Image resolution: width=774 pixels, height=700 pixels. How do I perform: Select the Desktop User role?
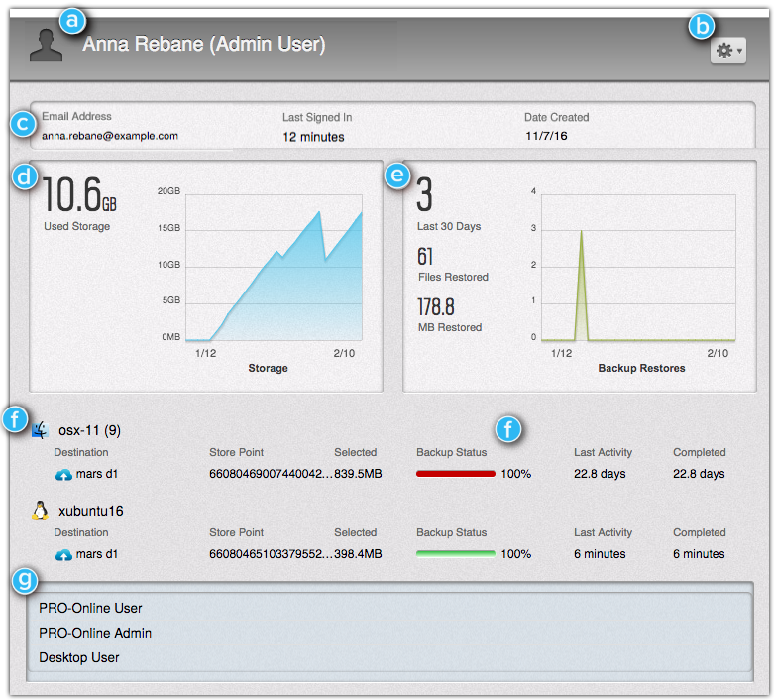click(79, 658)
